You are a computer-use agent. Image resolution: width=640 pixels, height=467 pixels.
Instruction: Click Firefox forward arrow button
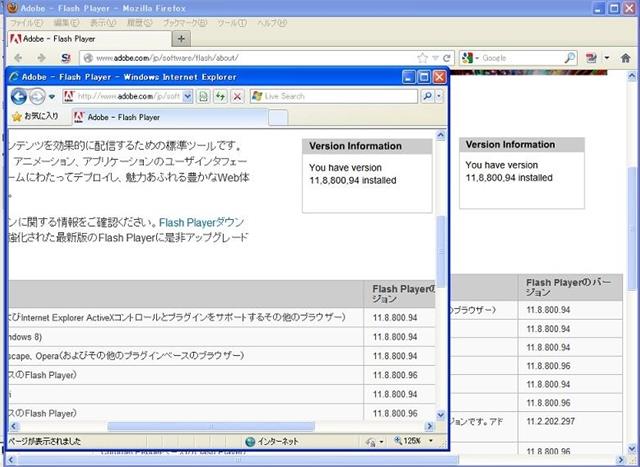point(41,58)
